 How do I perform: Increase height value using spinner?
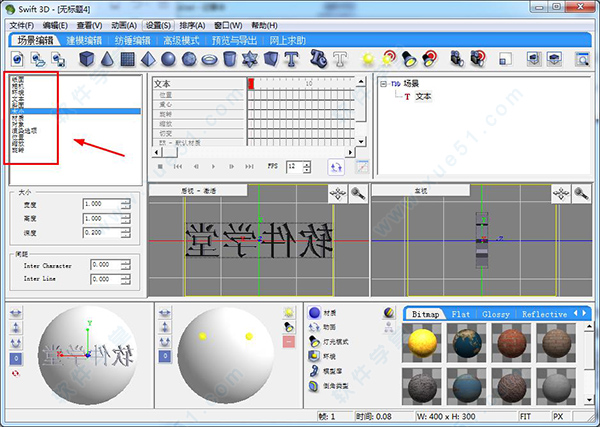pyautogui.click(x=126, y=216)
